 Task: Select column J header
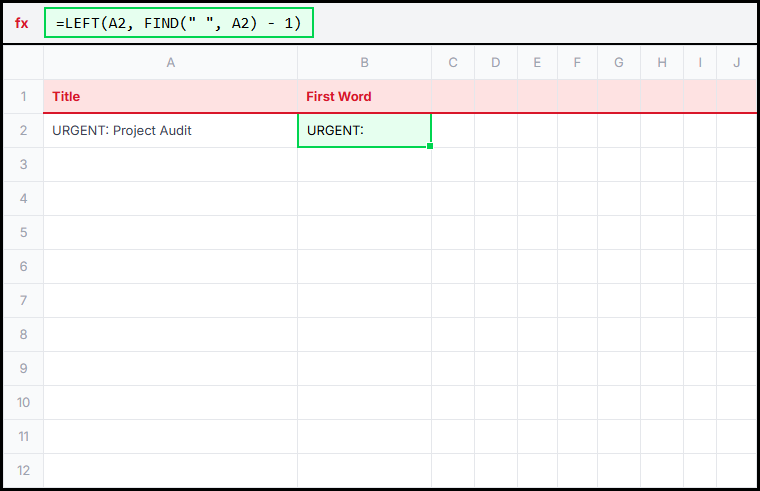[x=737, y=63]
